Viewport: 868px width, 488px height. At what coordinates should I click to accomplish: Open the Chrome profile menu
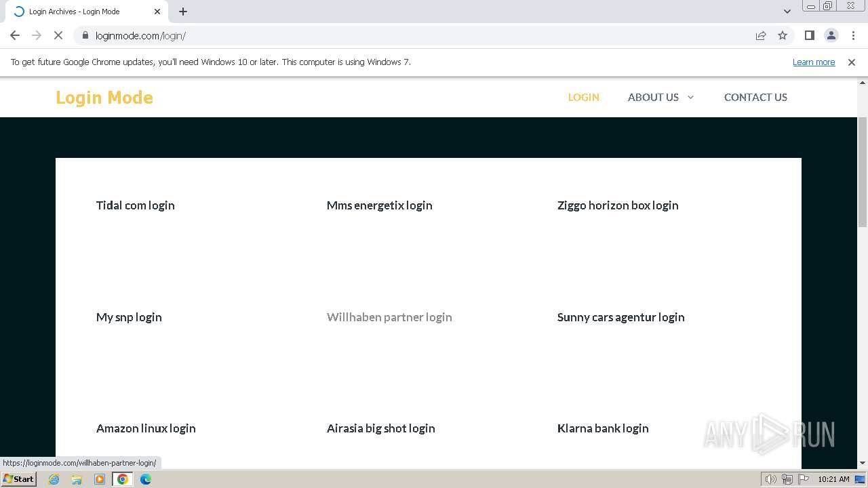click(x=831, y=35)
